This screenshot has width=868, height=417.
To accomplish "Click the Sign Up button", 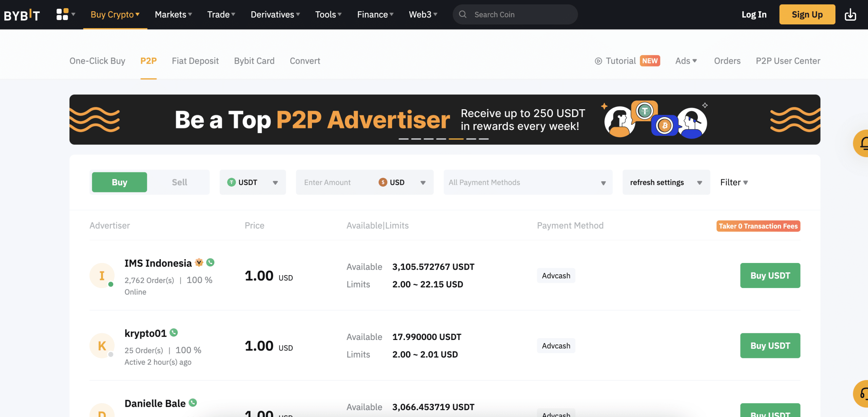I will 807,14.
